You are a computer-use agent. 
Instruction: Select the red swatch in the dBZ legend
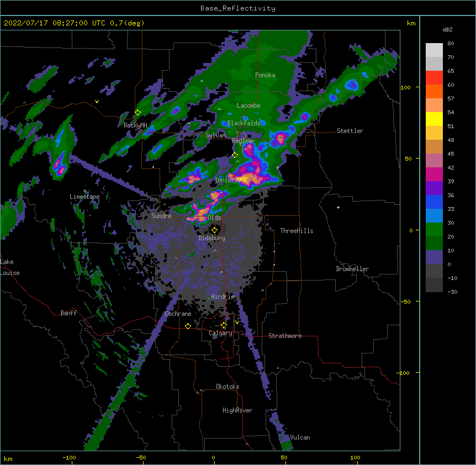[434, 78]
